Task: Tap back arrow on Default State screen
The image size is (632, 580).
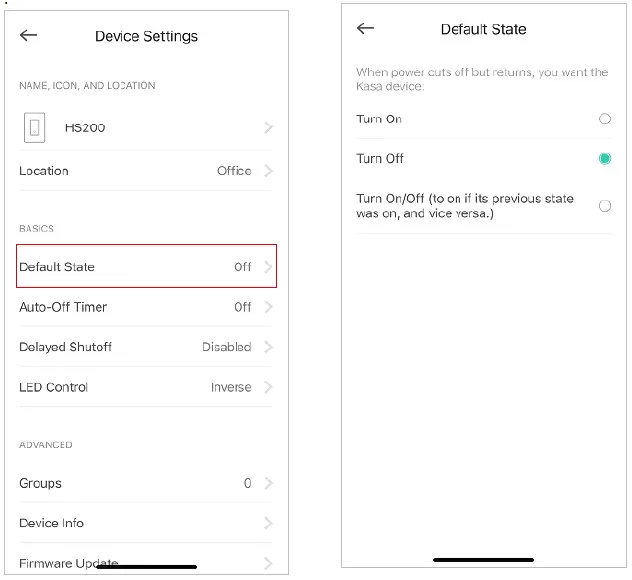Action: pos(365,29)
